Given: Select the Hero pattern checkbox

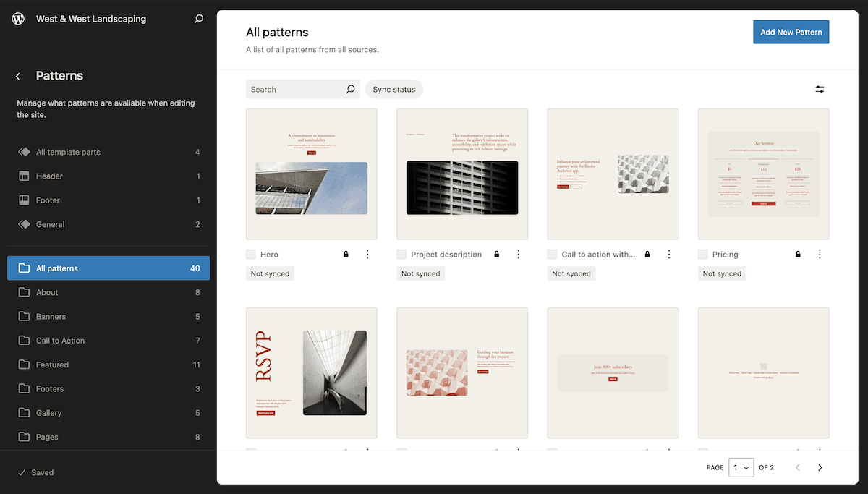Looking at the screenshot, I should [x=250, y=254].
